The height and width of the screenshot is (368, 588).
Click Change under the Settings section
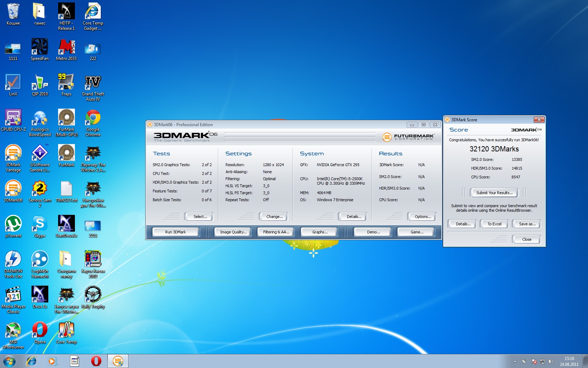tap(274, 217)
